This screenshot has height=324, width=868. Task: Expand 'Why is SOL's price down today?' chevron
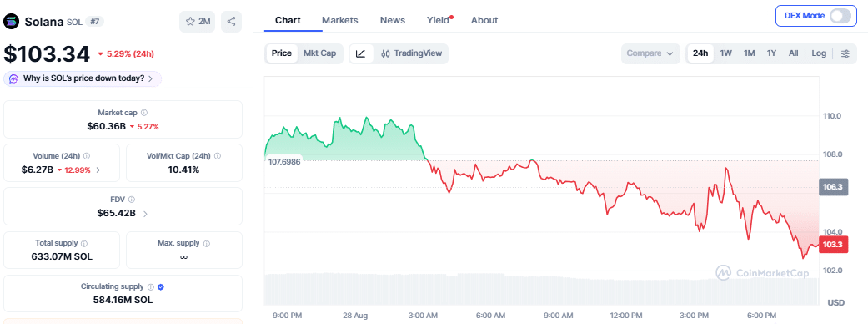point(151,78)
